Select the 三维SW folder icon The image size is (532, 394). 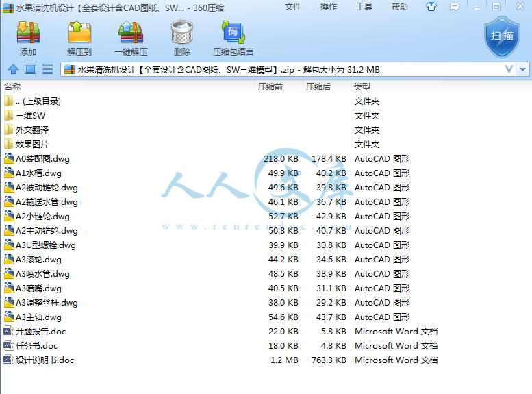coord(9,116)
